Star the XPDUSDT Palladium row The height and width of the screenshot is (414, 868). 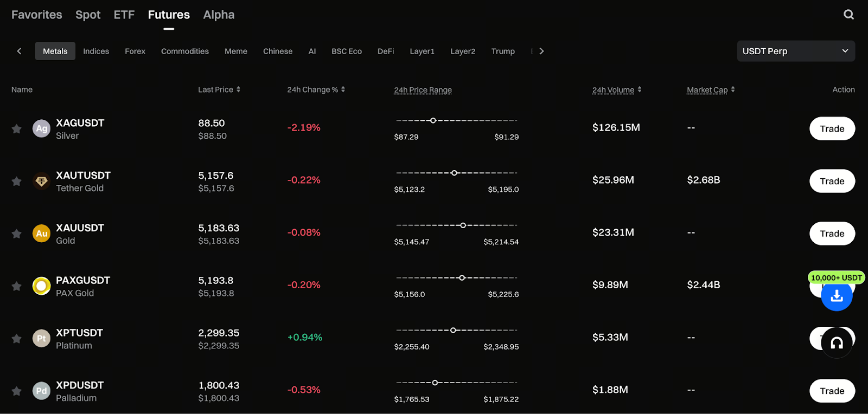(x=17, y=391)
